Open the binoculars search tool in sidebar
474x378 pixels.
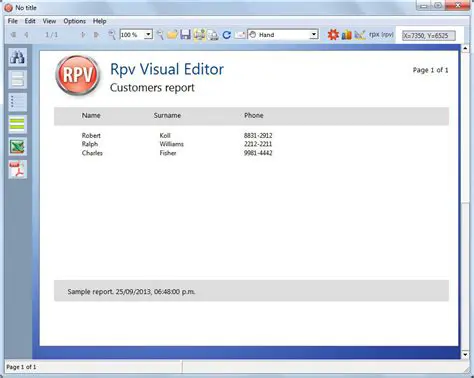[x=17, y=57]
